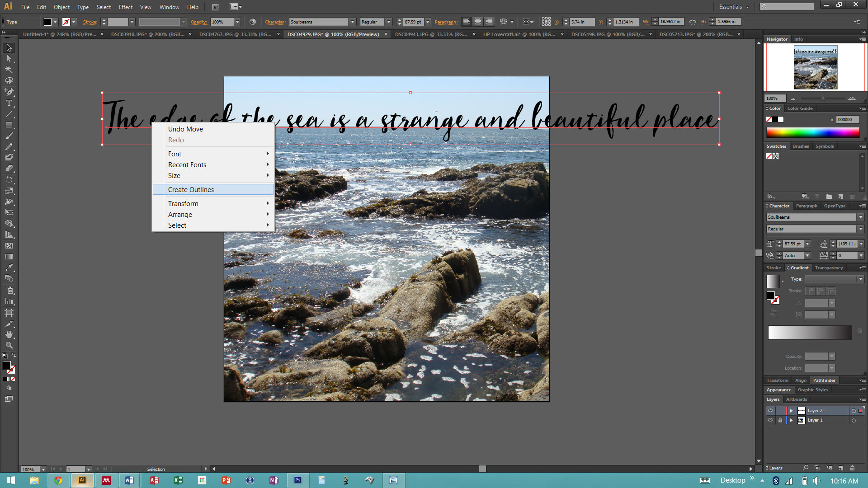Choose Create Outlines from context menu

191,190
